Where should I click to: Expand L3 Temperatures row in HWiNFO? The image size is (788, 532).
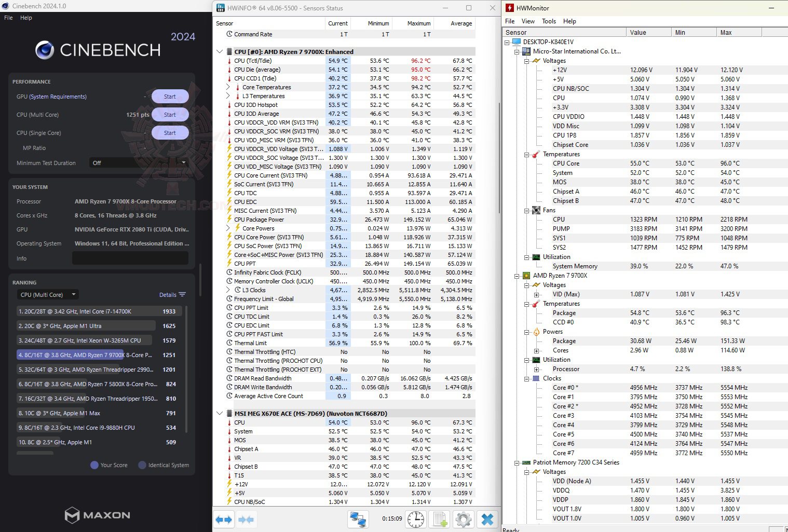[228, 96]
